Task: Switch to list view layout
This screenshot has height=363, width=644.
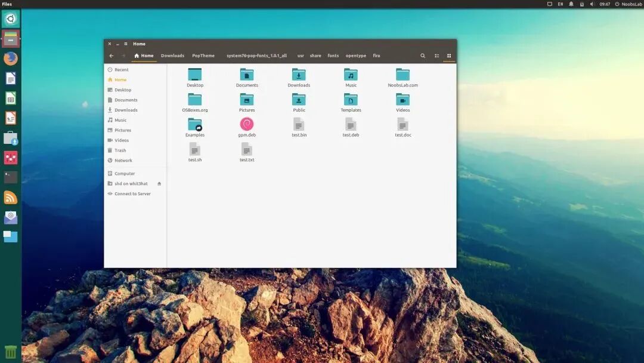Action: pyautogui.click(x=436, y=56)
